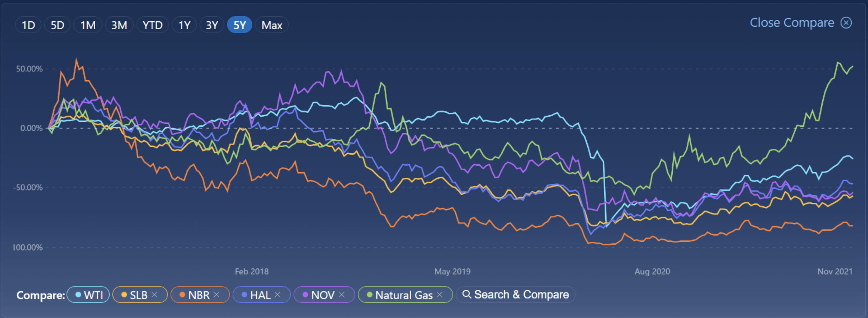Click the WTI light-blue legend dot
This screenshot has height=318, width=868.
click(x=78, y=295)
